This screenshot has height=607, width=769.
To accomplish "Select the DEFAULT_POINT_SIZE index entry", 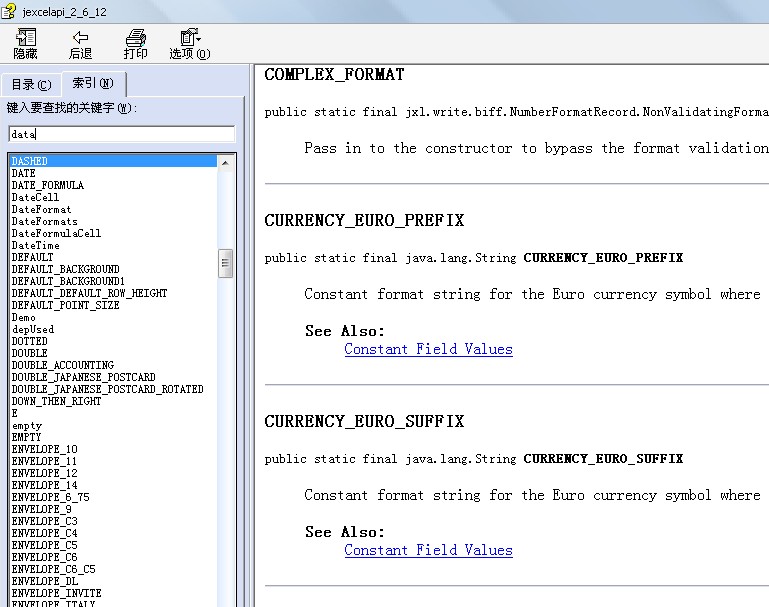I will point(65,305).
